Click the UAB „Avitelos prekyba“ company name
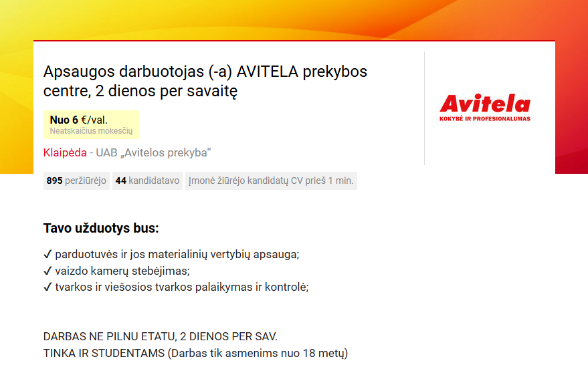The width and height of the screenshot is (588, 365). click(153, 153)
